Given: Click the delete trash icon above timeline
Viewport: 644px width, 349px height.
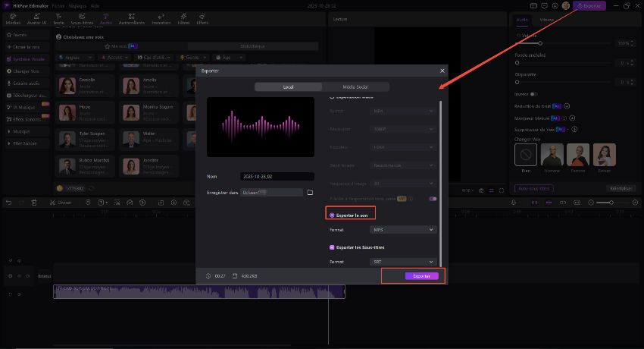Looking at the screenshot, I should tap(34, 203).
